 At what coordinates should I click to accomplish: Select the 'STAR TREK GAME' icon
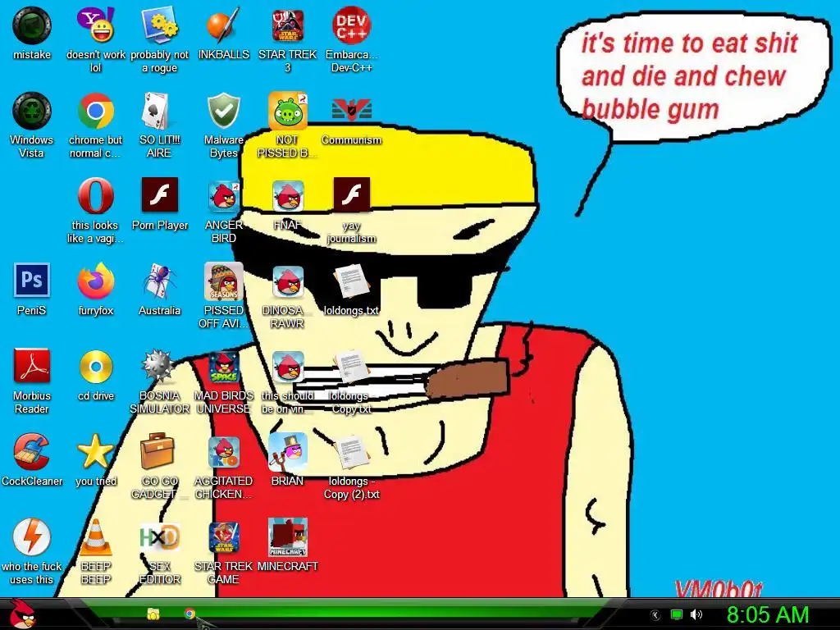pos(223,536)
